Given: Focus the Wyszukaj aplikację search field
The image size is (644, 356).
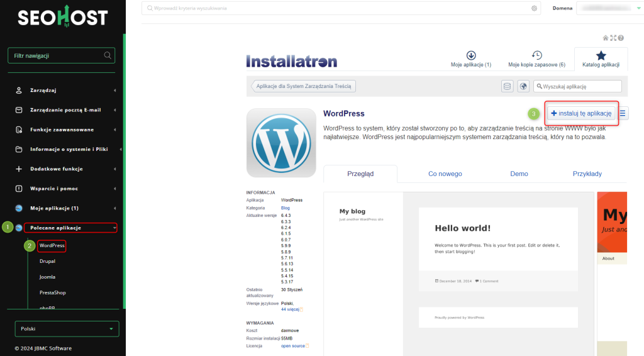Looking at the screenshot, I should coord(577,86).
